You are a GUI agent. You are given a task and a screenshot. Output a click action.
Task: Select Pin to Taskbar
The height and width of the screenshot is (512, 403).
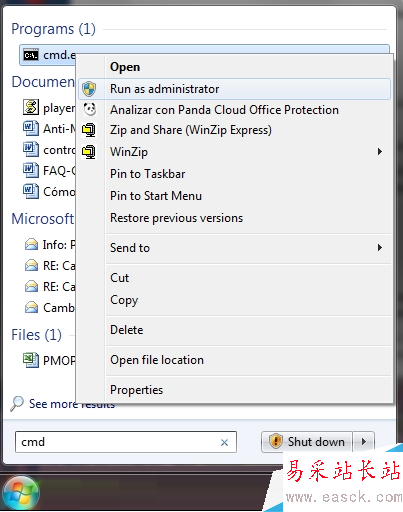[x=148, y=174]
